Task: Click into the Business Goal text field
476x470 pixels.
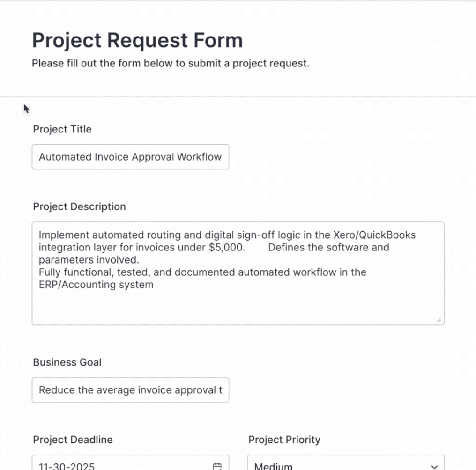Action: pyautogui.click(x=130, y=390)
